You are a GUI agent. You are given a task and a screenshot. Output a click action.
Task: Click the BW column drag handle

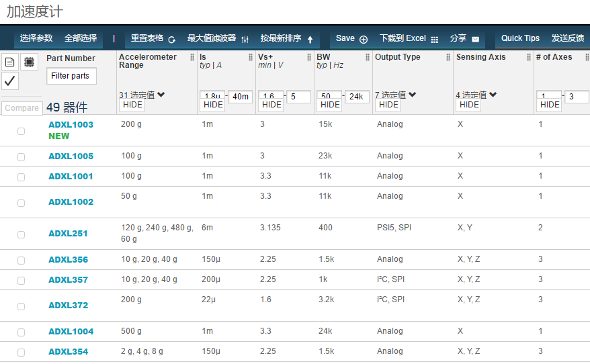tap(368, 57)
